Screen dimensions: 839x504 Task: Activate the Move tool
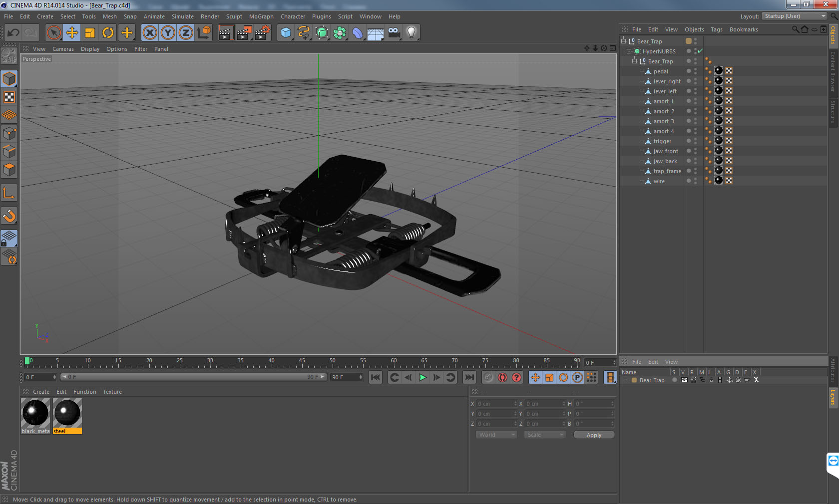click(72, 33)
